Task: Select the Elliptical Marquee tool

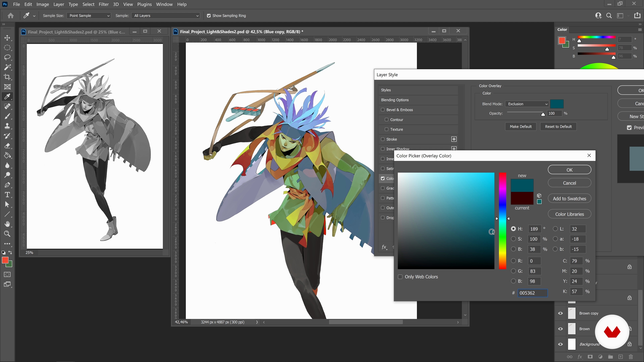Action: tap(7, 47)
